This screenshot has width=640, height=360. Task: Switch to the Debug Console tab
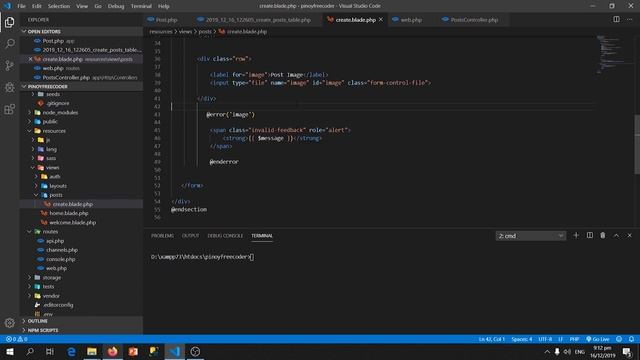pyautogui.click(x=225, y=236)
